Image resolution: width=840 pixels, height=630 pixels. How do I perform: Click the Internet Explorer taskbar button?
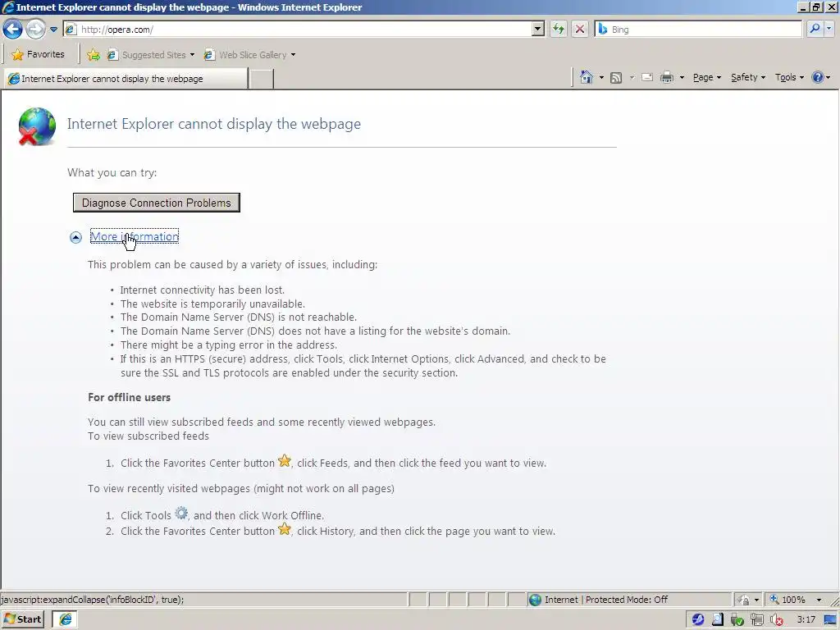click(65, 619)
